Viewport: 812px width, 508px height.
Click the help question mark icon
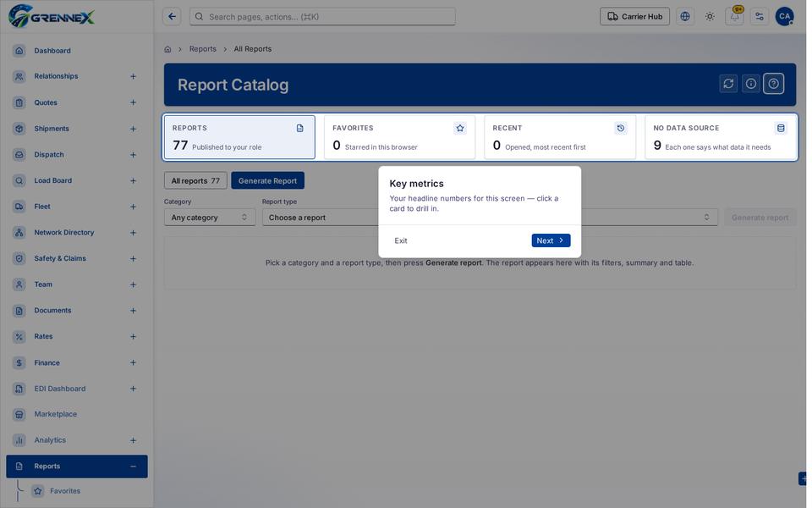(x=774, y=84)
